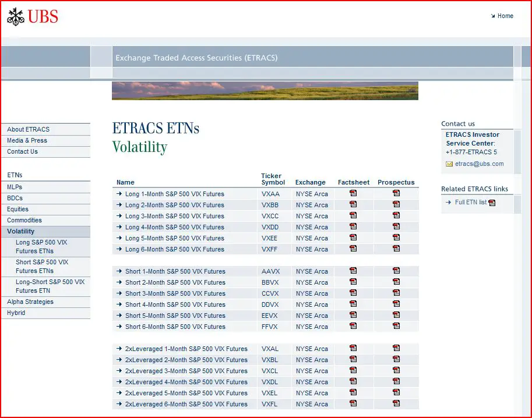Open factsheet PDF for VXEL
This screenshot has height=418, width=532.
point(353,392)
